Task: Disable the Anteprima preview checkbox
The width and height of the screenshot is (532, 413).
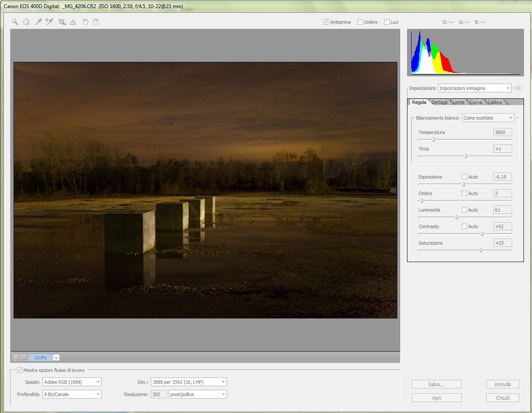Action: [x=326, y=22]
